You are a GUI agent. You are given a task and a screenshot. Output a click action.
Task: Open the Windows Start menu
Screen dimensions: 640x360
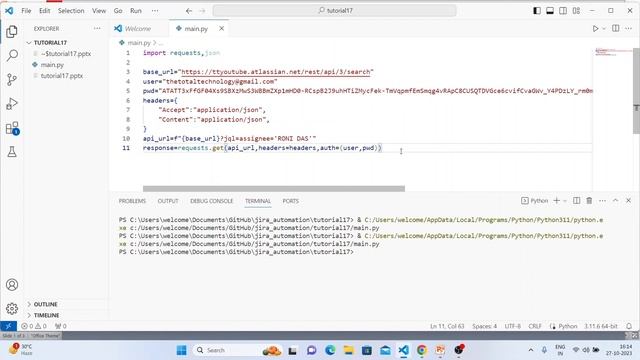point(182,350)
